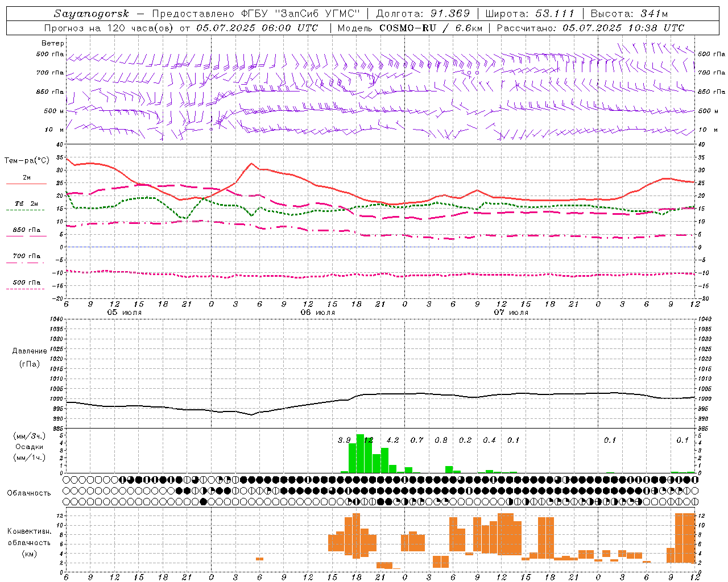
Task: Click the '0.7' precipitation amount value
Action: (x=417, y=440)
